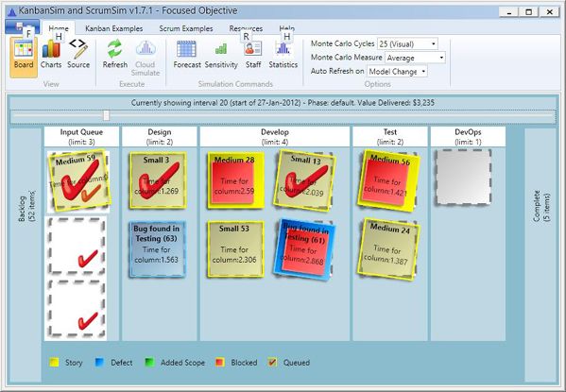Select the Medium 59 card
The width and height of the screenshot is (566, 392).
[x=78, y=179]
